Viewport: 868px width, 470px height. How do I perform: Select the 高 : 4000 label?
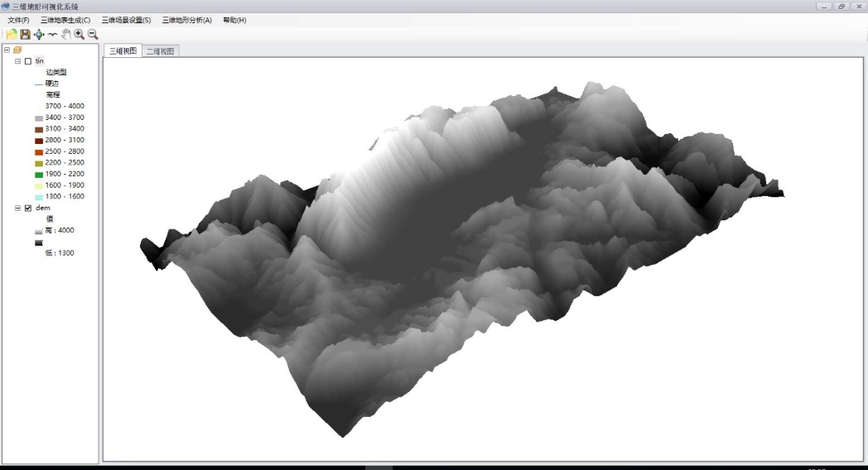[x=60, y=230]
